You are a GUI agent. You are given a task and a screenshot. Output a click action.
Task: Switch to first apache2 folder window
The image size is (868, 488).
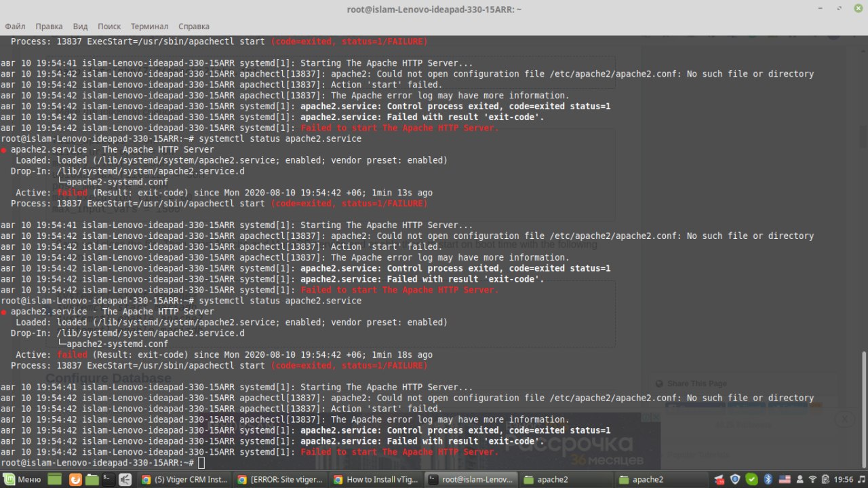(x=567, y=480)
